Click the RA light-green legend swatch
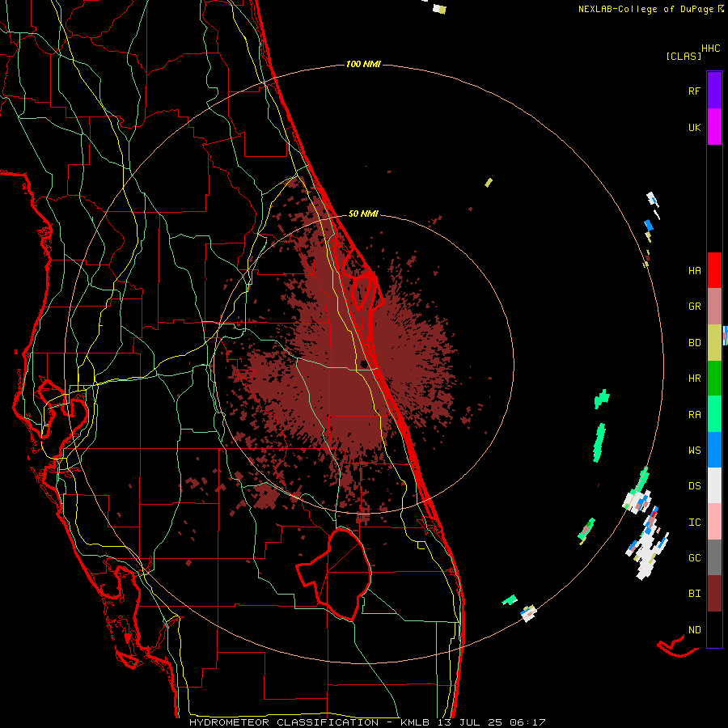The width and height of the screenshot is (728, 728). 714,414
